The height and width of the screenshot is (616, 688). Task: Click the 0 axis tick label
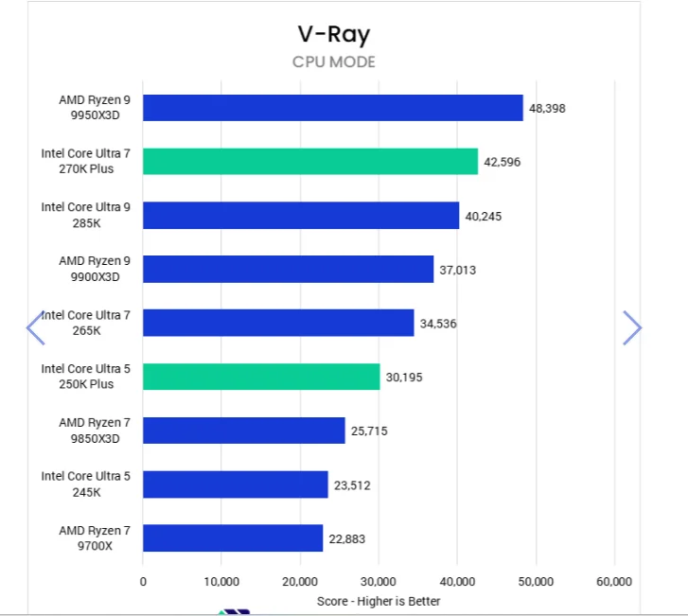coord(143,582)
